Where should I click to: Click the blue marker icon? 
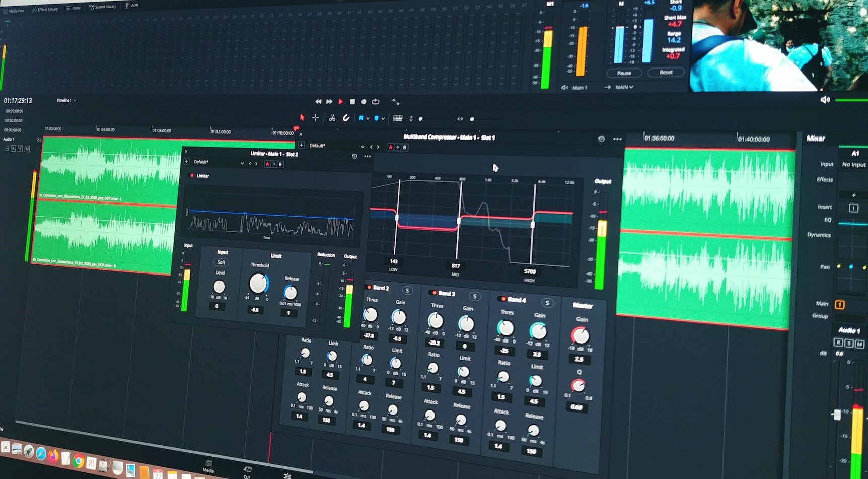[x=376, y=118]
